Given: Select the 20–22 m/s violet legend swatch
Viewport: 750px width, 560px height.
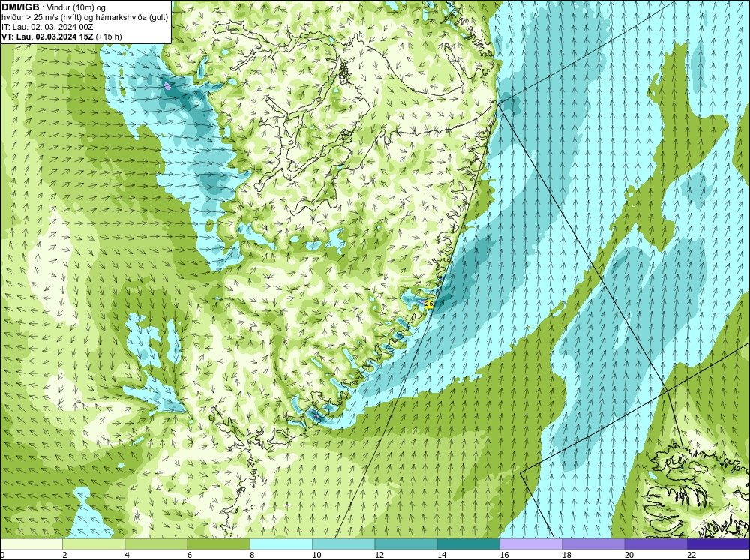Looking at the screenshot, I should (655, 544).
